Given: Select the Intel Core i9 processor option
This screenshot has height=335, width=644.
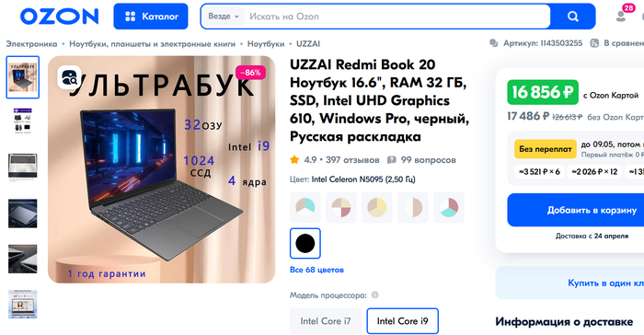Looking at the screenshot, I should 403,321.
